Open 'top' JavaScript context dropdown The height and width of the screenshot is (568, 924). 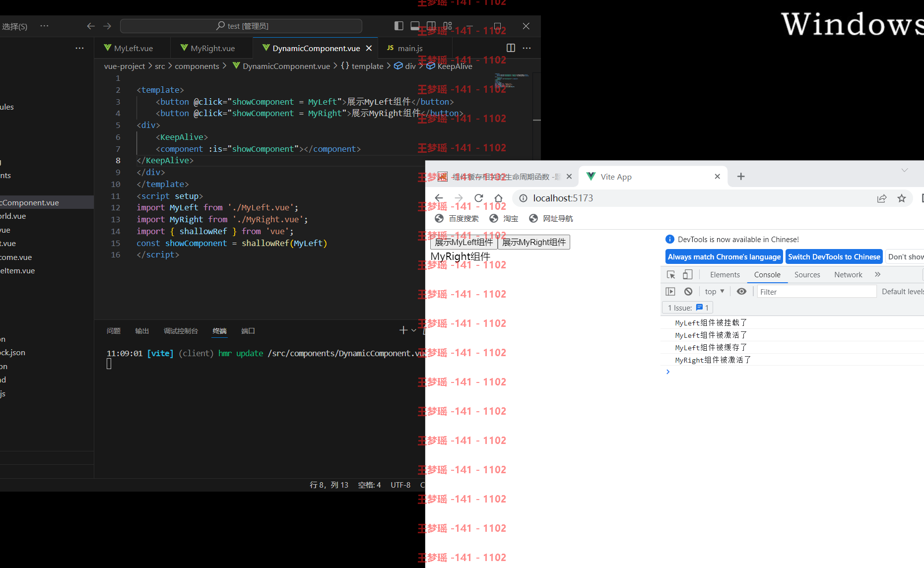(715, 292)
